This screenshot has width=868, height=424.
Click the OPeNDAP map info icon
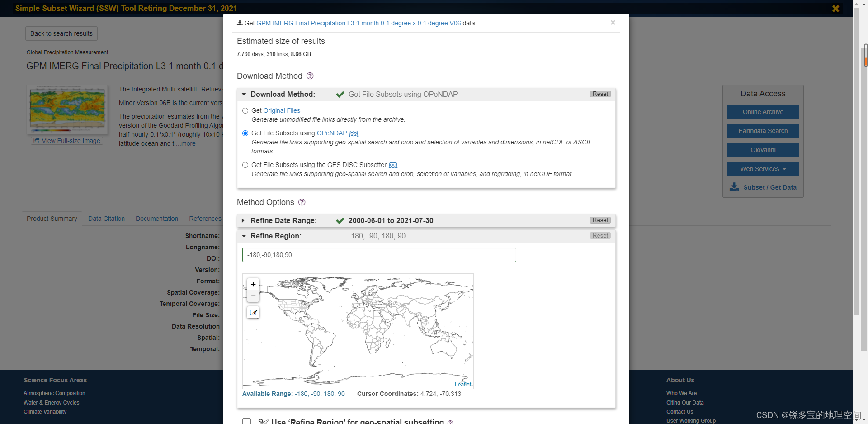(354, 133)
